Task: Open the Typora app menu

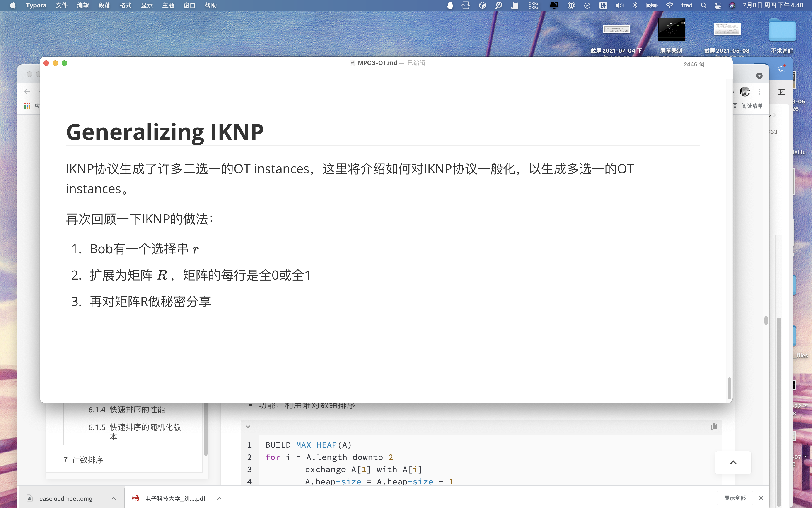Action: click(x=36, y=5)
